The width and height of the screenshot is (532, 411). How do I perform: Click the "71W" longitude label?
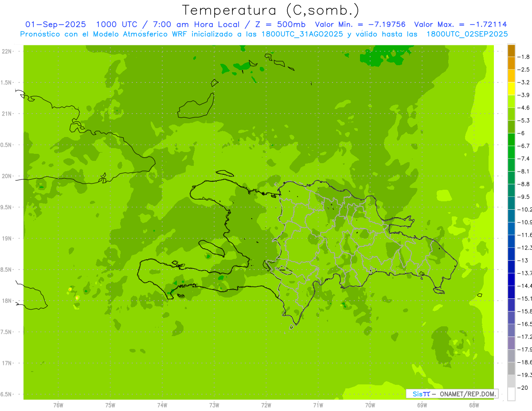coord(318,405)
